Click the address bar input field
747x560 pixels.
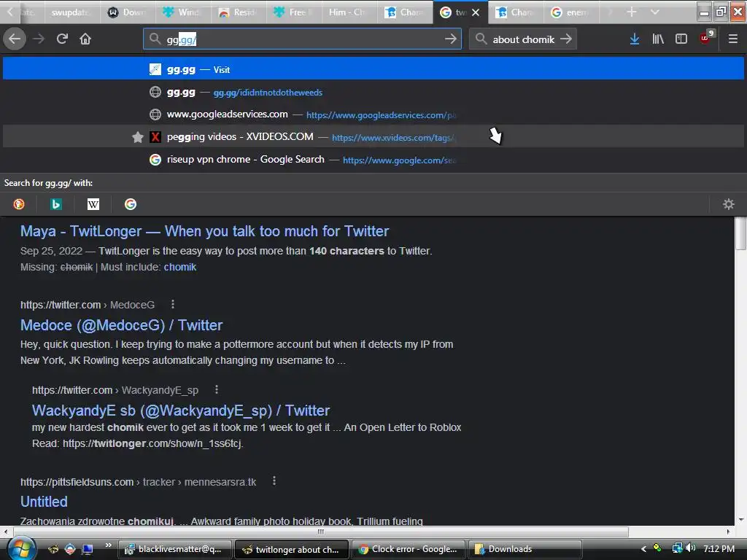302,39
